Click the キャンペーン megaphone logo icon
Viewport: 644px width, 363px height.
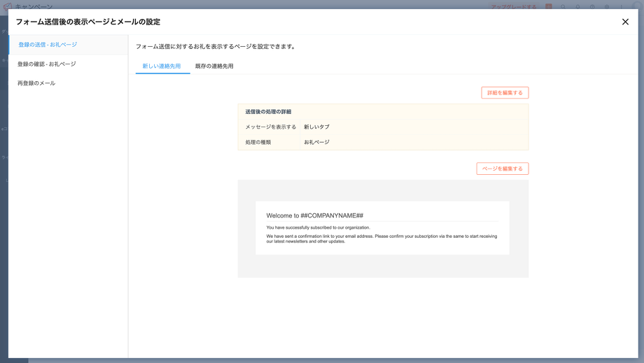point(7,7)
